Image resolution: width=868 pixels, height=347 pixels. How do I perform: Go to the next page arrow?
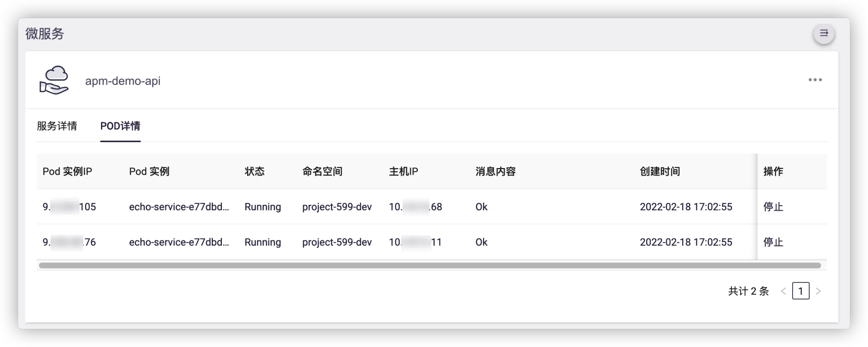coord(818,291)
